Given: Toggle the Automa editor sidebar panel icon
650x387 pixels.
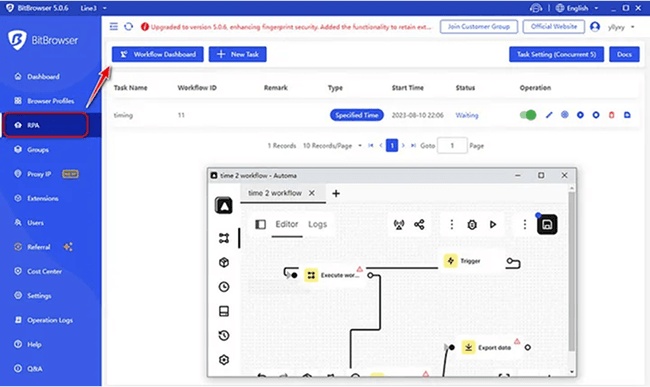Looking at the screenshot, I should [x=260, y=225].
